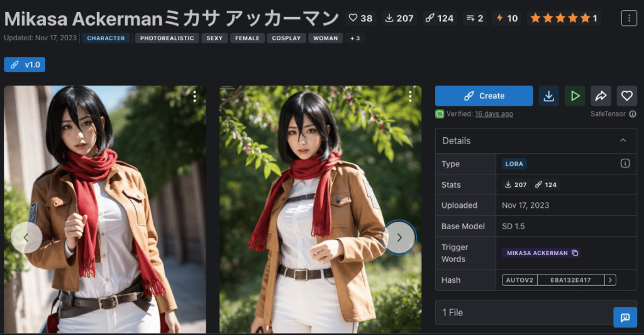Open the first image's three-dot menu
The height and width of the screenshot is (335, 644).
195,96
